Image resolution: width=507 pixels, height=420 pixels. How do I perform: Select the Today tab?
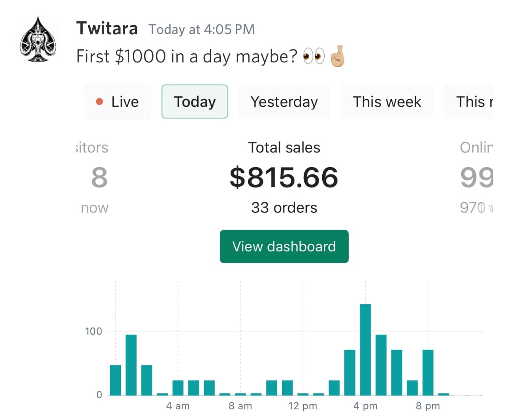click(195, 102)
